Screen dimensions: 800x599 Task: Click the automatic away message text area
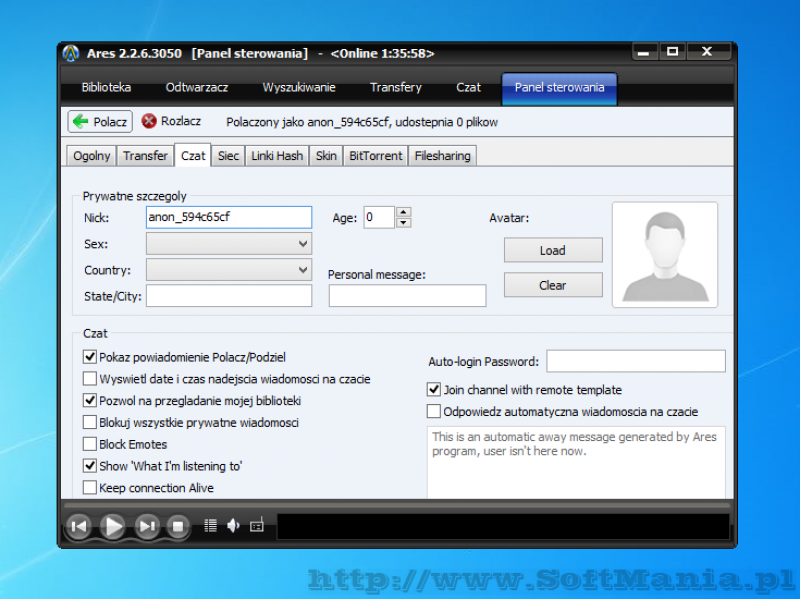[x=576, y=463]
